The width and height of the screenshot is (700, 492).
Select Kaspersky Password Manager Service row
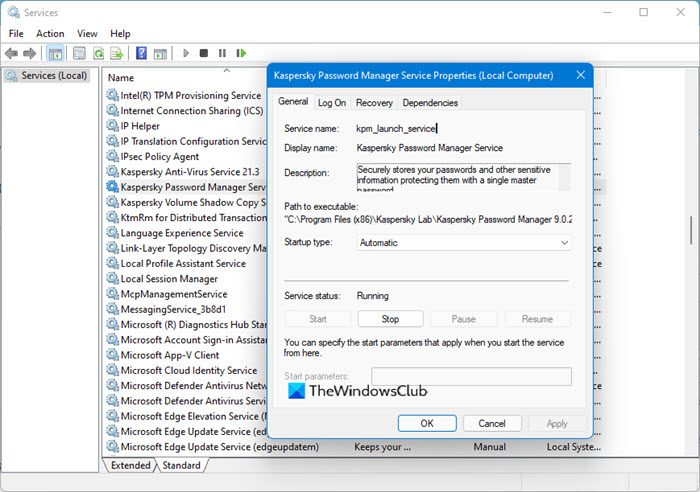click(x=186, y=187)
